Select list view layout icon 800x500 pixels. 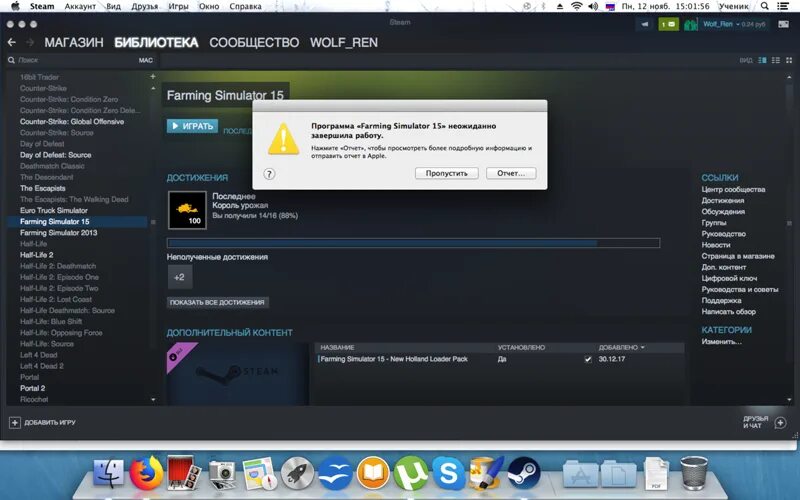pos(776,60)
